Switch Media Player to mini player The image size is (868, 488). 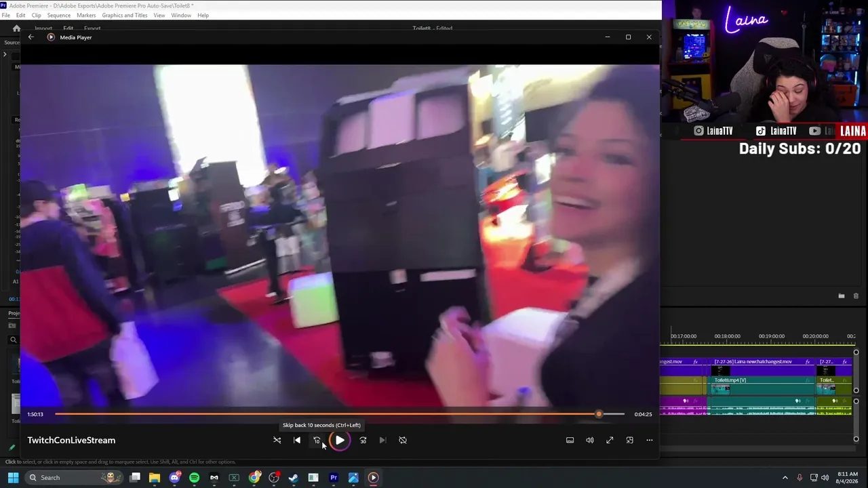coord(629,441)
